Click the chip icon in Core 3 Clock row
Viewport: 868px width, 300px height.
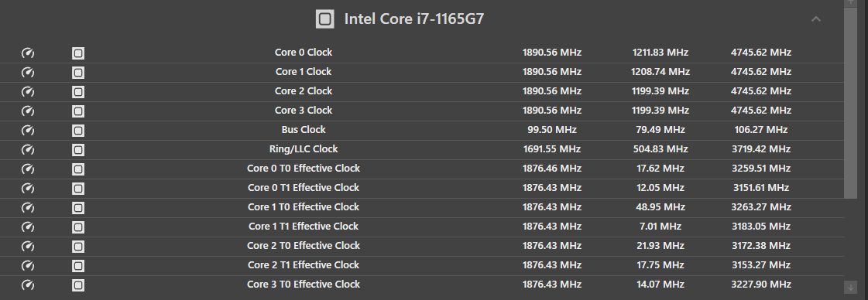pyautogui.click(x=78, y=111)
